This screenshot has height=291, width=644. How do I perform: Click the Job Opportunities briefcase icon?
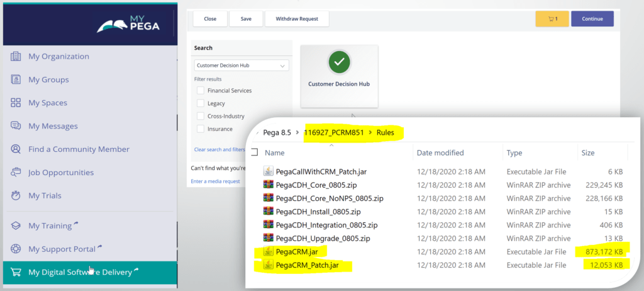point(16,173)
